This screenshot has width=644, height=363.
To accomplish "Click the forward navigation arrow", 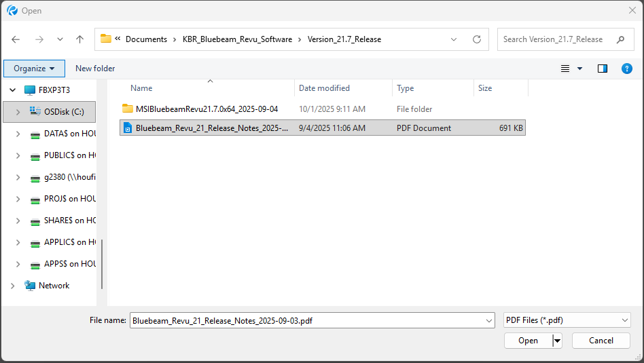I will coord(39,39).
